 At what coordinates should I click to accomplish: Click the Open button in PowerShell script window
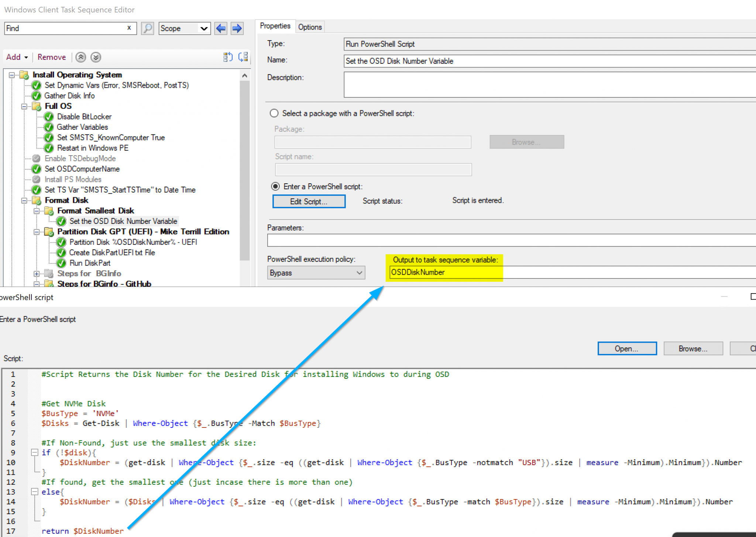tap(627, 348)
